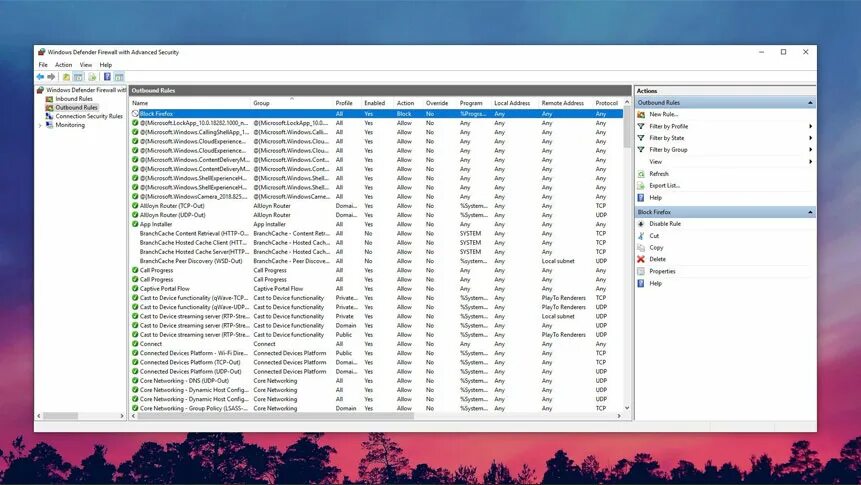This screenshot has height=485, width=861.
Task: Select the Connected Devices Platform (TCP-Out) rule
Action: click(x=376, y=363)
